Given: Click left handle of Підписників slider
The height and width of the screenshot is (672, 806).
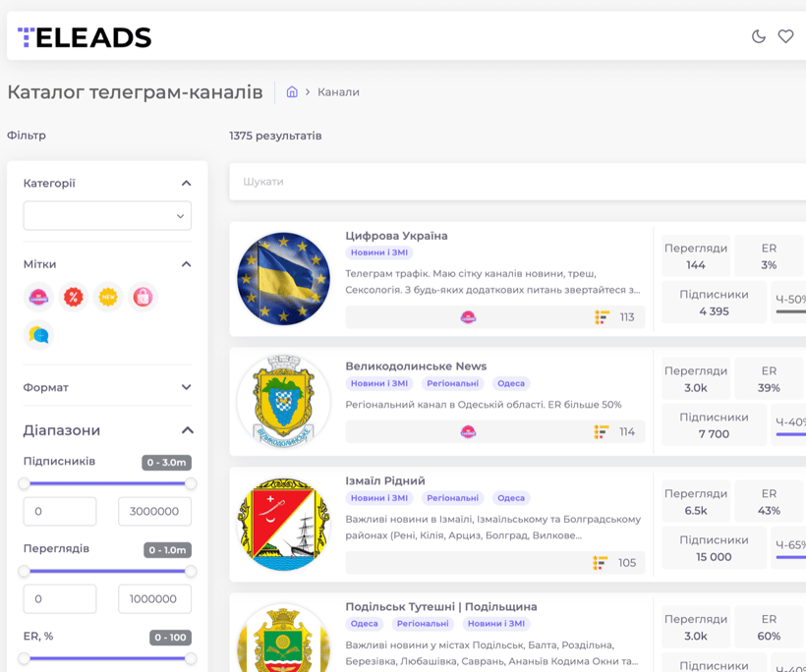Looking at the screenshot, I should tap(24, 483).
